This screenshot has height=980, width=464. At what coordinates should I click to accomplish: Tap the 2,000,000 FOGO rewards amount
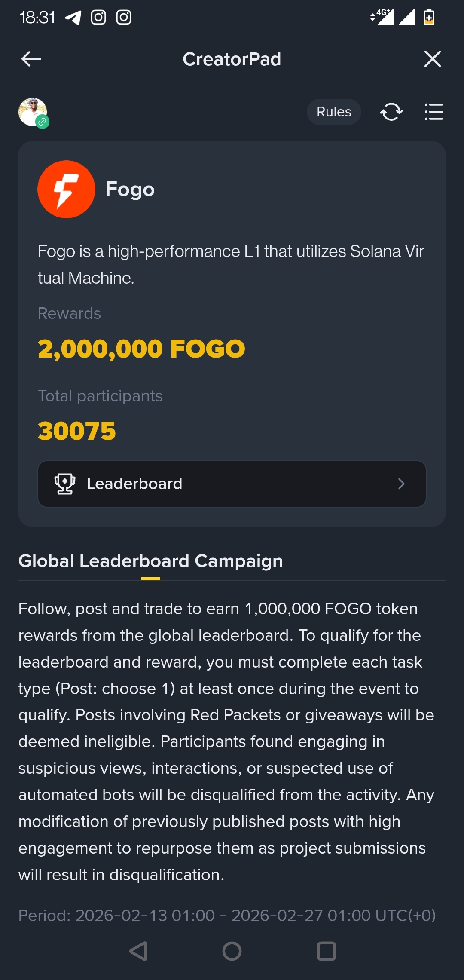141,349
